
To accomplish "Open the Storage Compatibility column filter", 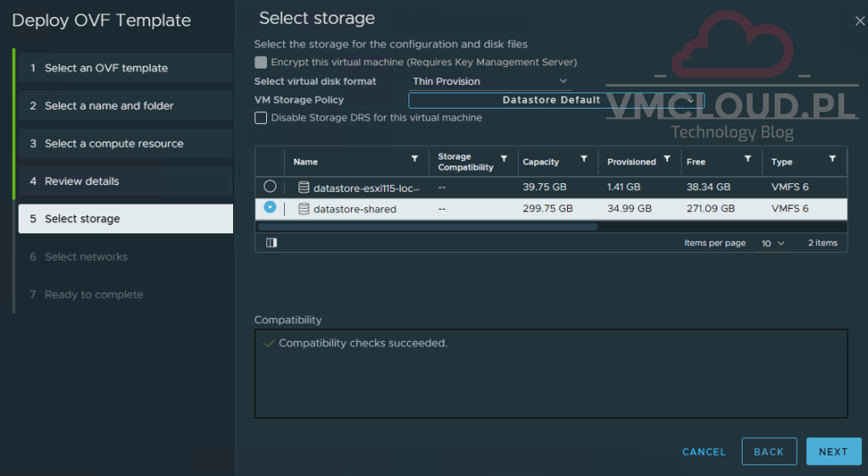I will (504, 159).
